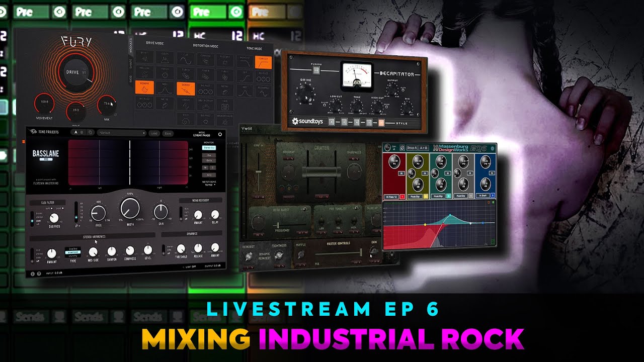Choose Clip distortion mode in Fury
This screenshot has height=362, width=644.
pos(186,59)
